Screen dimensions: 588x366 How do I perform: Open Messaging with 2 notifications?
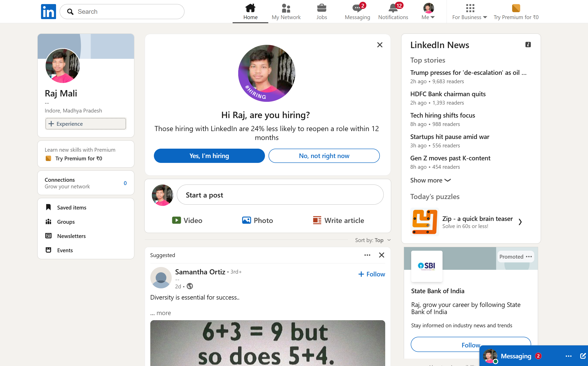pyautogui.click(x=357, y=8)
